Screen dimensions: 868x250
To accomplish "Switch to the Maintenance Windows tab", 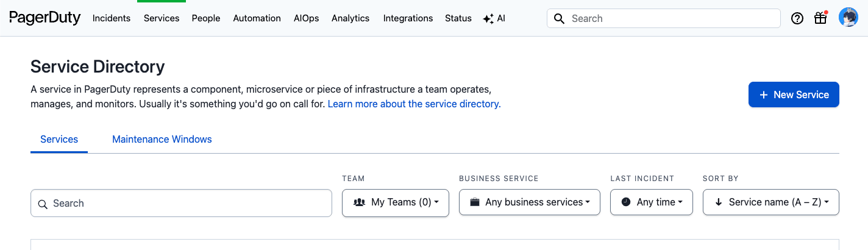I will 162,139.
